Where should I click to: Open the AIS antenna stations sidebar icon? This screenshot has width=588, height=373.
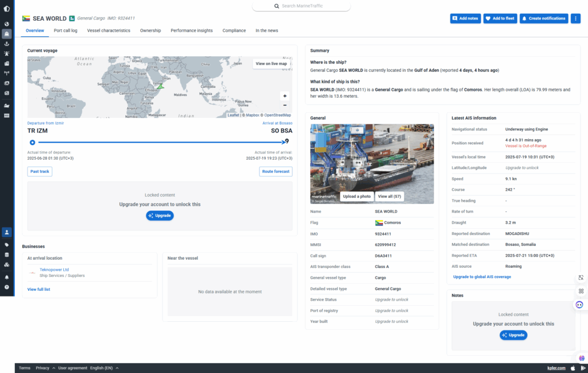[x=7, y=73]
